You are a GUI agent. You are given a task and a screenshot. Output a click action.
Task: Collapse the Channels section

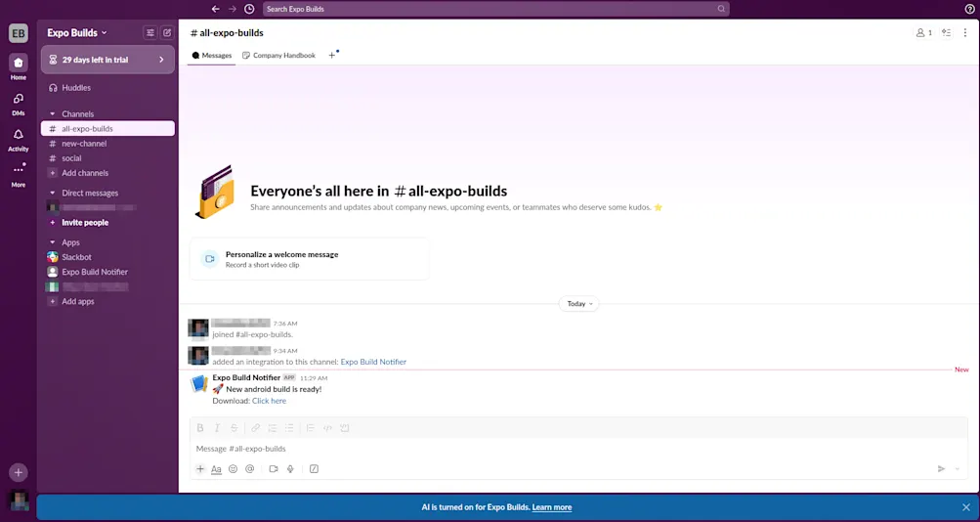(53, 113)
